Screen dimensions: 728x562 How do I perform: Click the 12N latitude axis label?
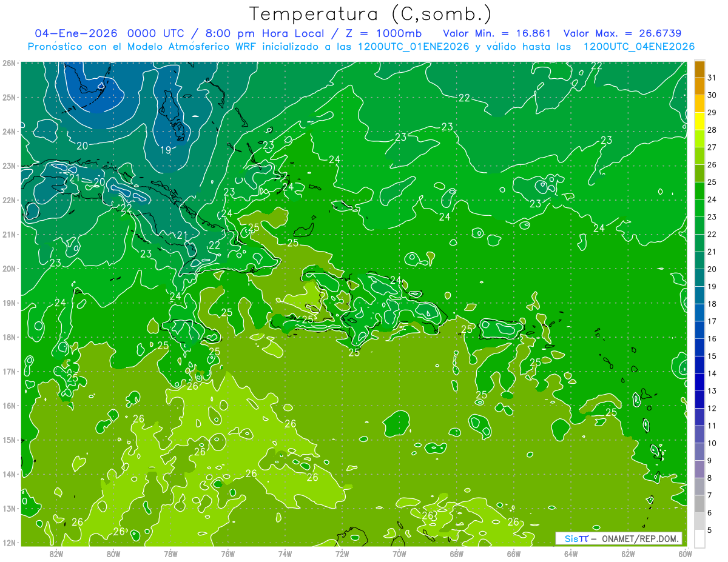click(x=9, y=543)
